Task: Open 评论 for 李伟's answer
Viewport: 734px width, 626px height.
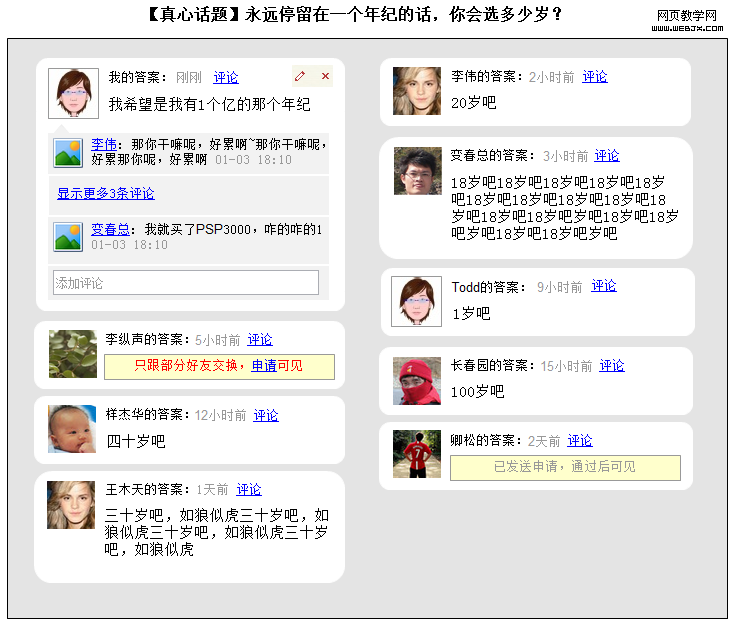Action: point(595,77)
